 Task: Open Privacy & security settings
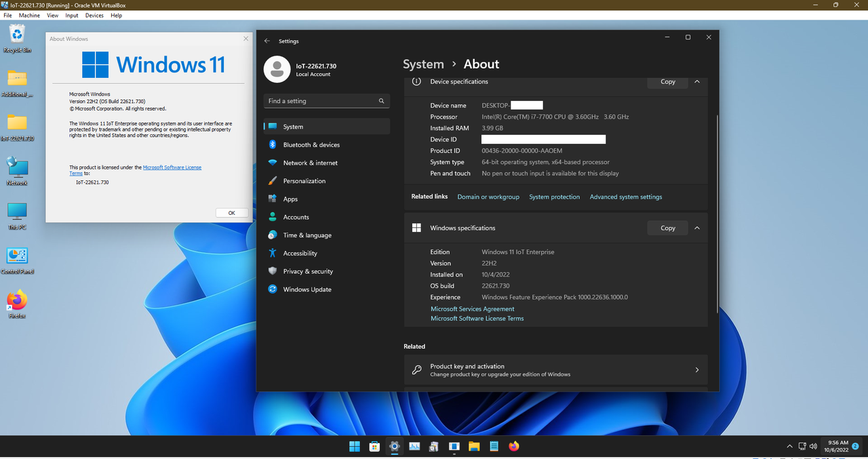click(327, 271)
